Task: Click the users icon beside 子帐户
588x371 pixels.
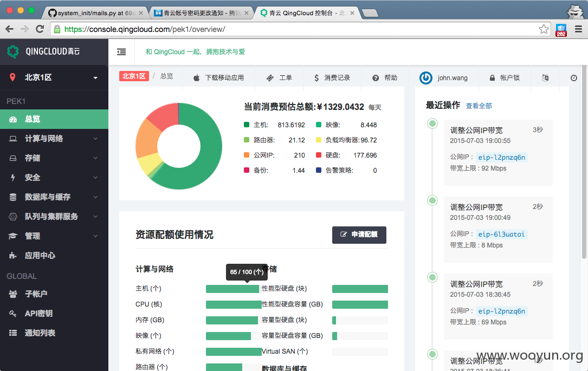Action: [x=13, y=294]
